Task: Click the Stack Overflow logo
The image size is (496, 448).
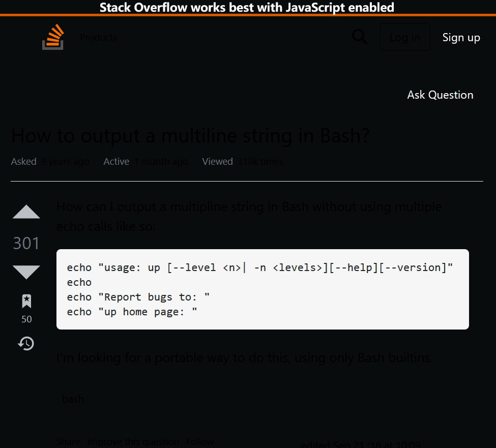Action: (x=53, y=37)
